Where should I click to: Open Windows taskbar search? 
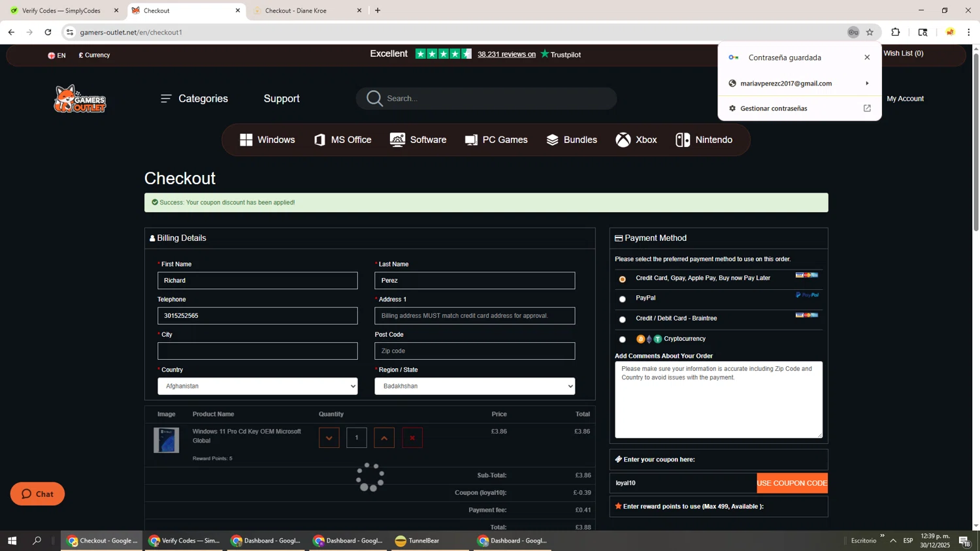point(37,541)
